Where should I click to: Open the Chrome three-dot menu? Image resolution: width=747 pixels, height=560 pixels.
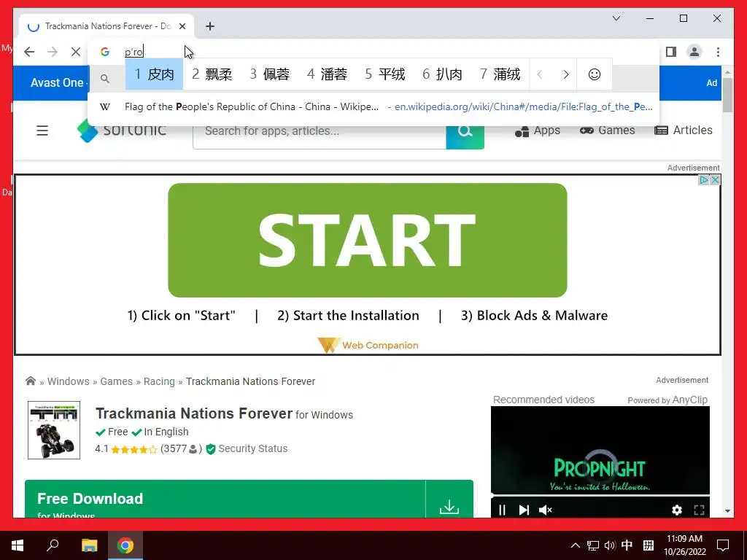[x=718, y=52]
